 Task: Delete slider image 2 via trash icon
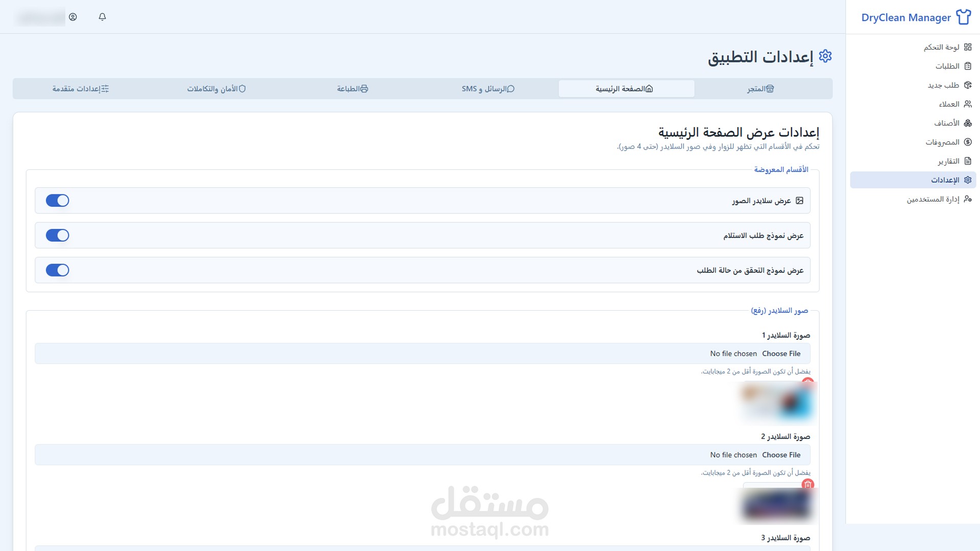click(x=807, y=484)
